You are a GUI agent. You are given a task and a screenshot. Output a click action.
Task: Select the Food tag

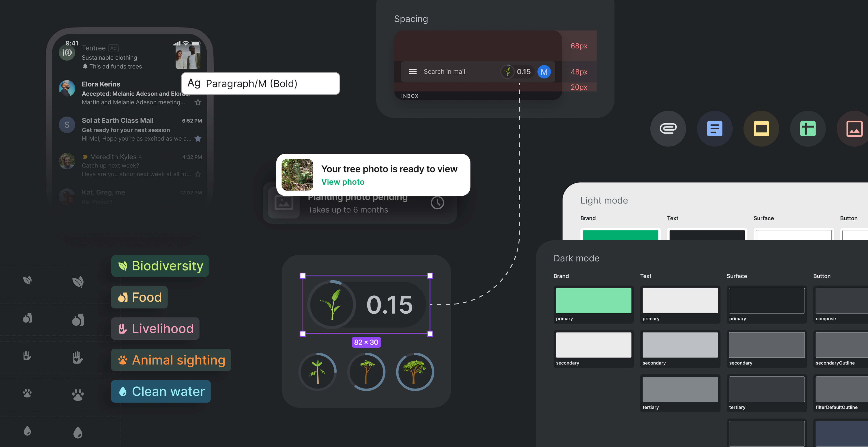click(x=139, y=297)
